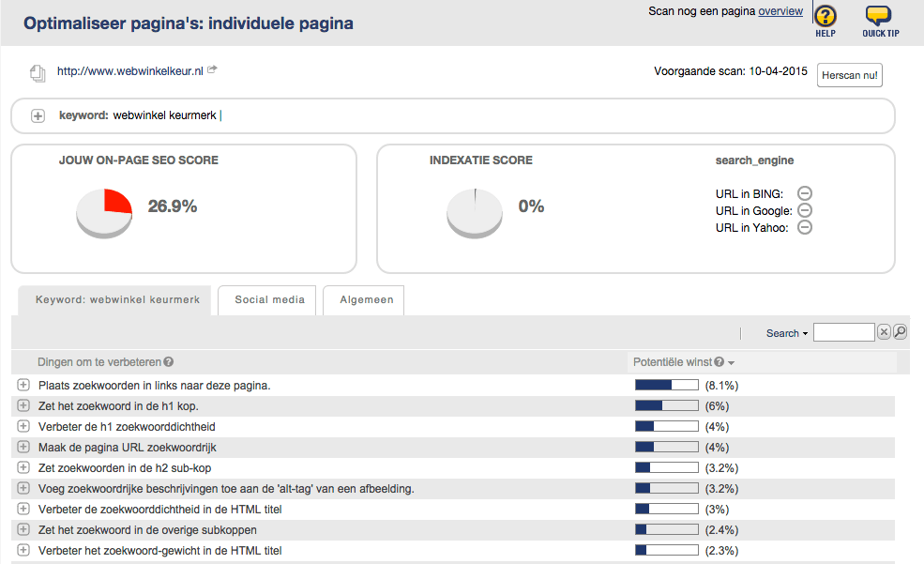
Task: Open the Help question mark icon
Action: [x=825, y=16]
